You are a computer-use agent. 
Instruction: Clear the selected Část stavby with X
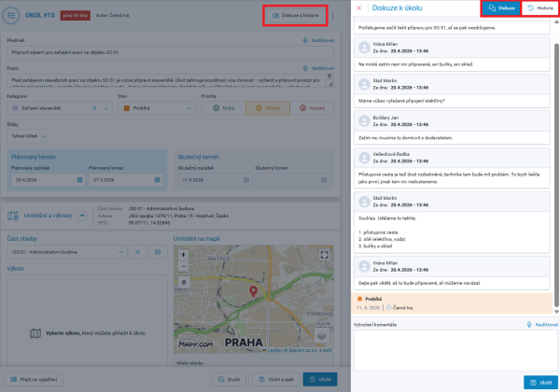[x=137, y=252]
